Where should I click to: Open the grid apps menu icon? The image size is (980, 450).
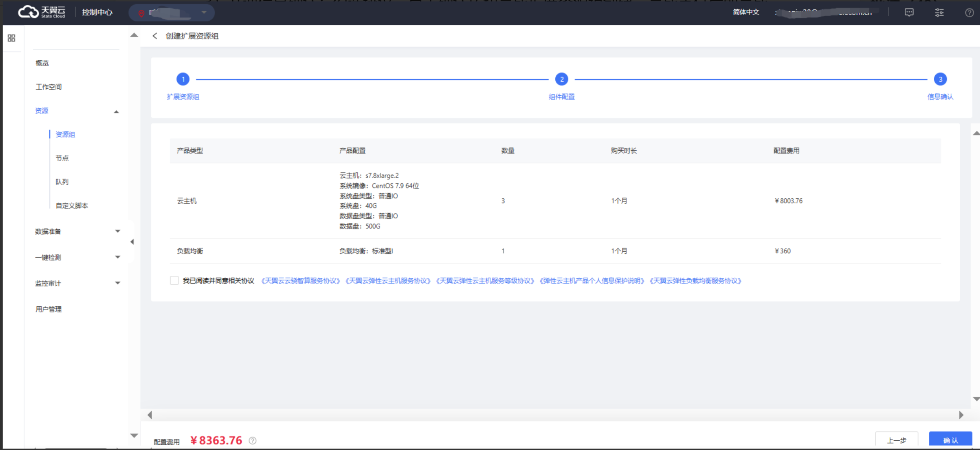[11, 38]
